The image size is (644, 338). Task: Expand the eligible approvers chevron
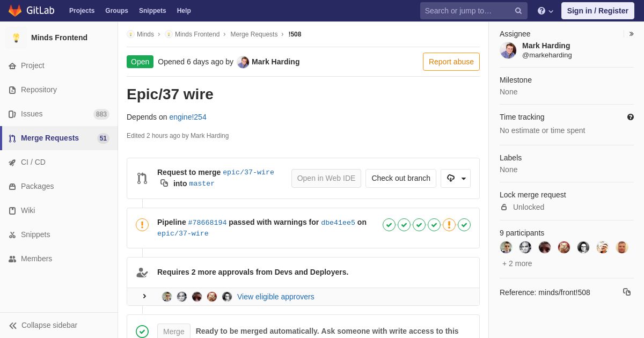pos(144,297)
